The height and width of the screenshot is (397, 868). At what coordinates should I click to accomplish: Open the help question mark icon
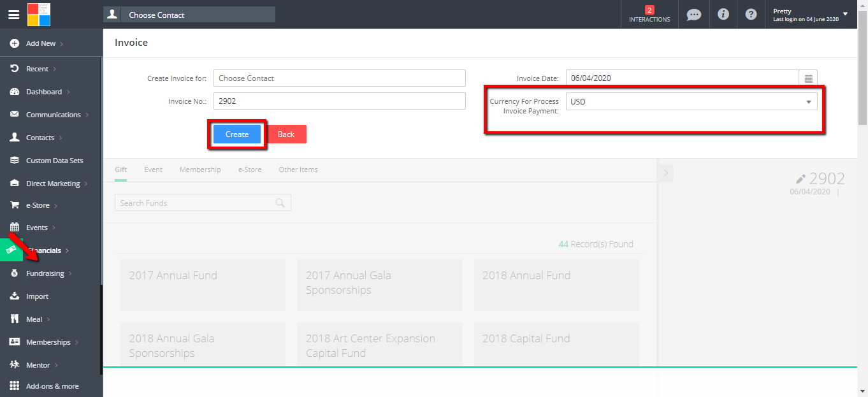[x=751, y=14]
